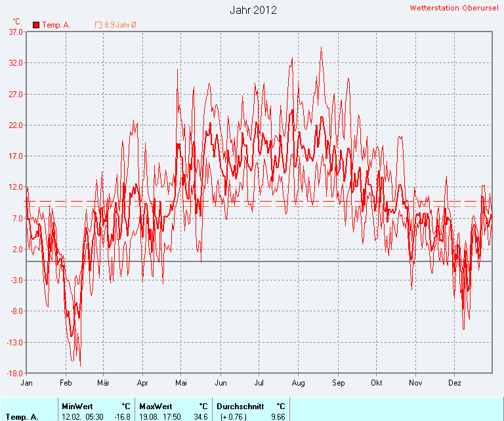Screen dimensions: 504x421
Task: Click the maximum value 34.6
Action: [201, 417]
